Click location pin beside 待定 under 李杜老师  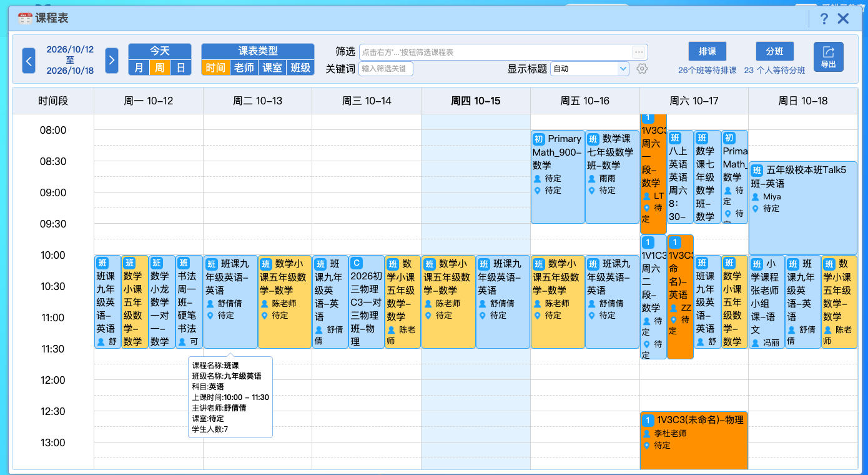pos(647,446)
